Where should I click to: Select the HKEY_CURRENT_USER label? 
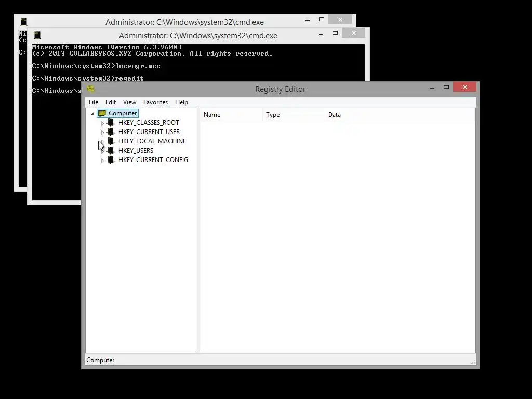point(149,131)
